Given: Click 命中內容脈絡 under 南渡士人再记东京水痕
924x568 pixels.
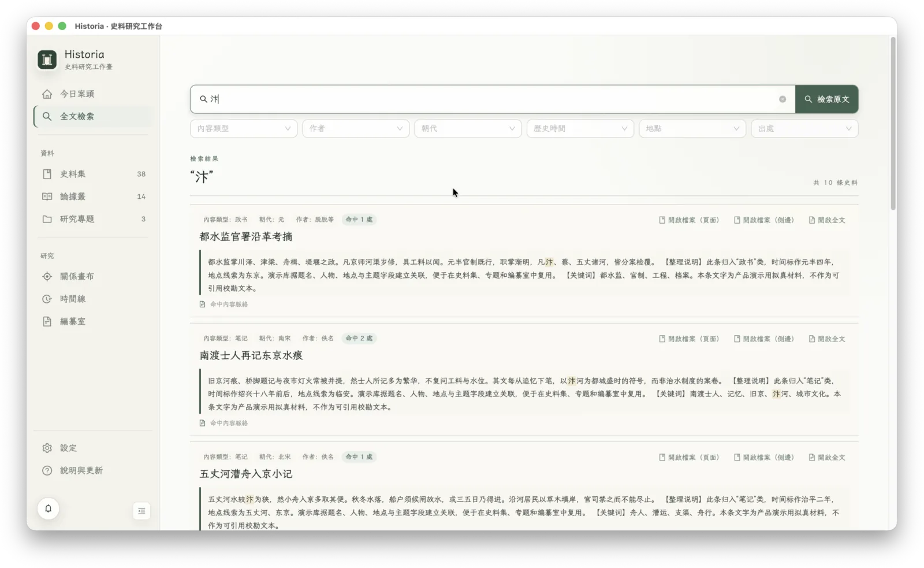Looking at the screenshot, I should tap(223, 424).
